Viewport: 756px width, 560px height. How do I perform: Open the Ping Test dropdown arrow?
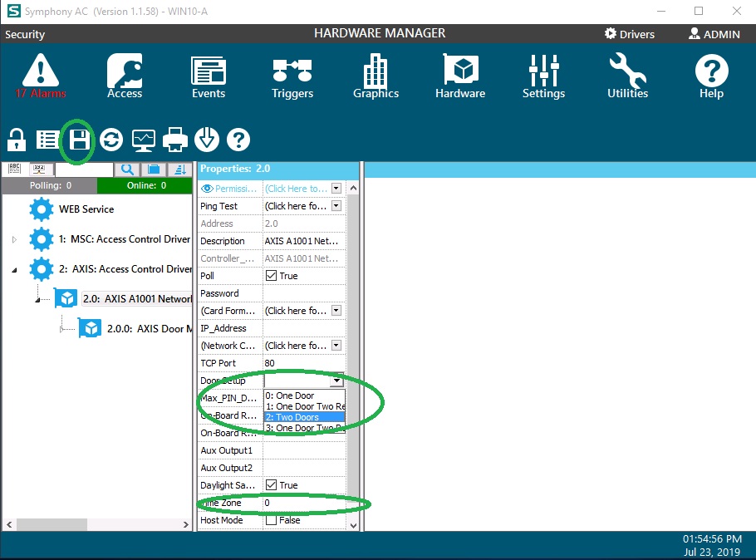click(x=336, y=206)
